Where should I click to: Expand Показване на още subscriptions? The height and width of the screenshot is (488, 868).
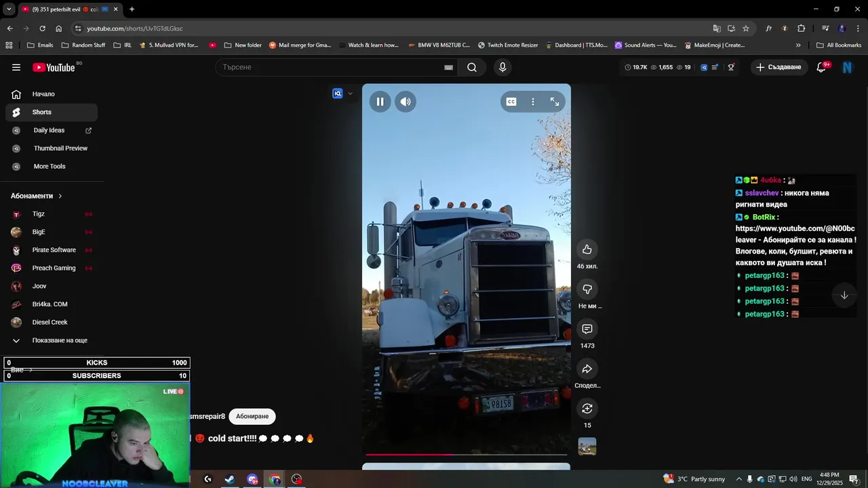[52, 340]
